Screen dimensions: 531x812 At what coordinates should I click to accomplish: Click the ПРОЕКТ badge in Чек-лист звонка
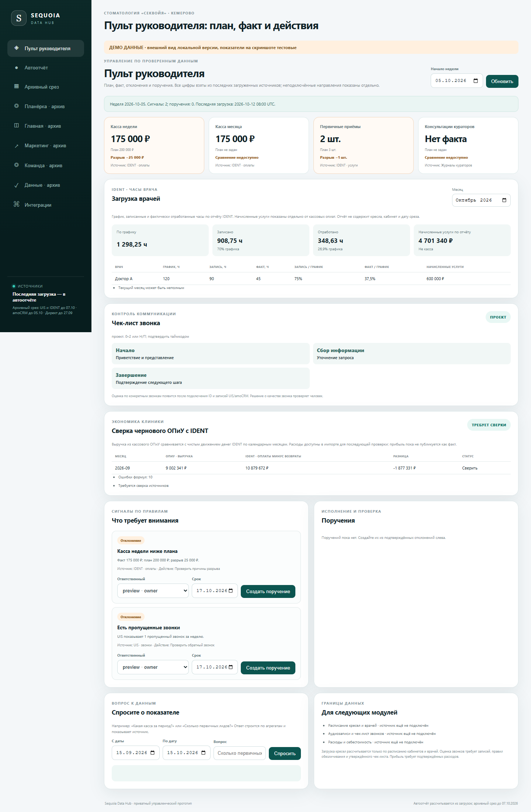coord(498,317)
